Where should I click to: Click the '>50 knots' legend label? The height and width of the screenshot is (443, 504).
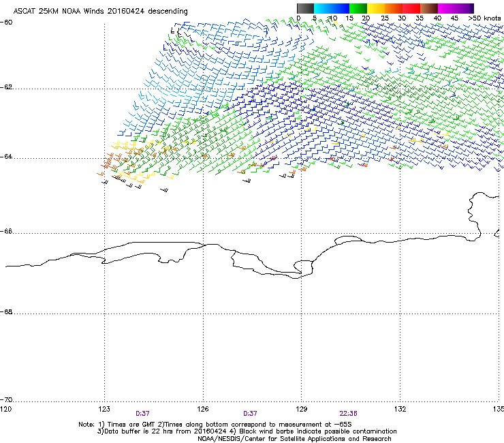[484, 18]
